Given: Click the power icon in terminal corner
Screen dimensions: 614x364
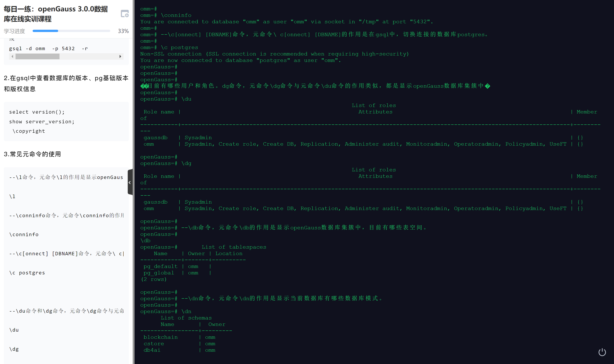Looking at the screenshot, I should coord(602,352).
